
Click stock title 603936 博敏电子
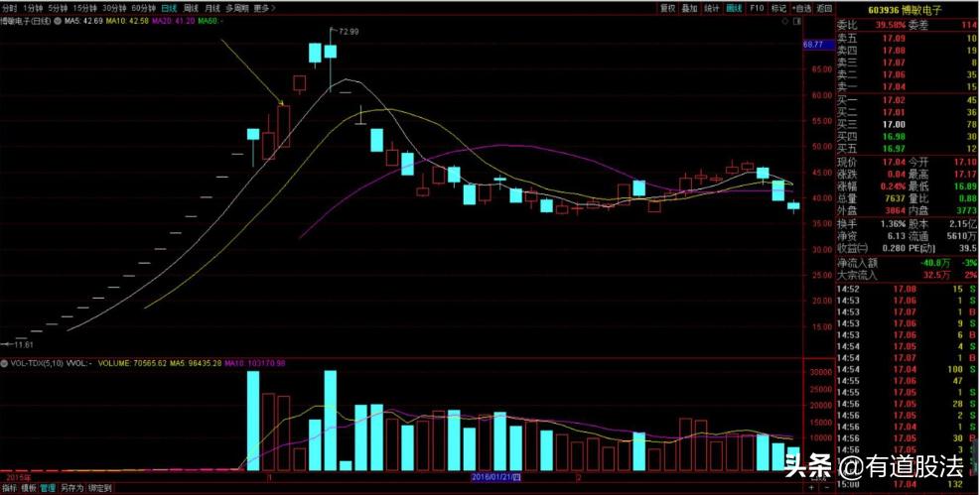pyautogui.click(x=907, y=9)
